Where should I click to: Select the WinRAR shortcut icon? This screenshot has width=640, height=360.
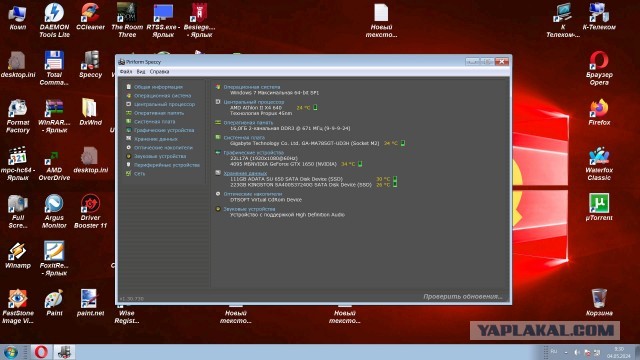pyautogui.click(x=54, y=116)
